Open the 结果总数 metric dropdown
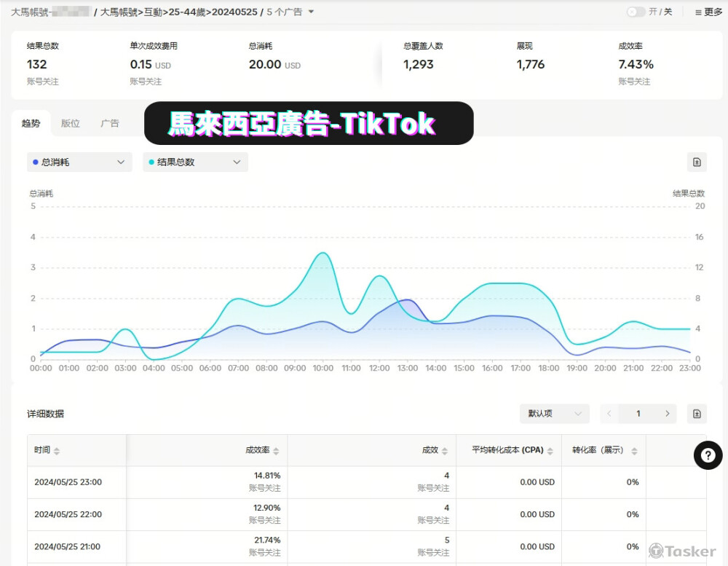The image size is (728, 566). coord(194,162)
